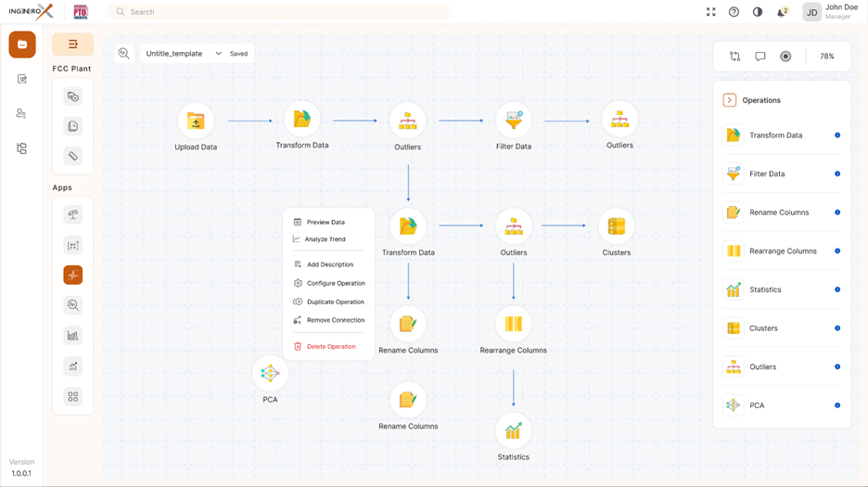This screenshot has width=868, height=487.
Task: Select Configure Operation in context menu
Action: [336, 283]
